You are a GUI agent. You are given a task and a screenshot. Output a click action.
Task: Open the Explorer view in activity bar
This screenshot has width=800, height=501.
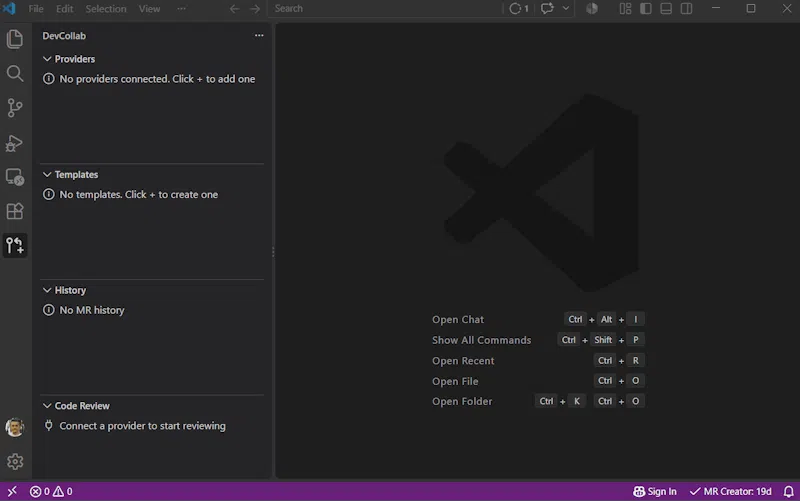pos(15,39)
